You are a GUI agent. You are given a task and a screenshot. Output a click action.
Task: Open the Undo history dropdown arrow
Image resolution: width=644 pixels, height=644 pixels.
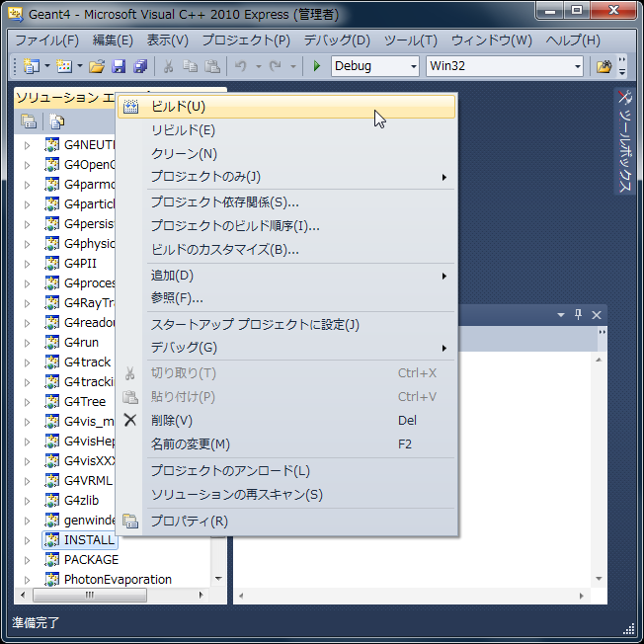pos(259,66)
